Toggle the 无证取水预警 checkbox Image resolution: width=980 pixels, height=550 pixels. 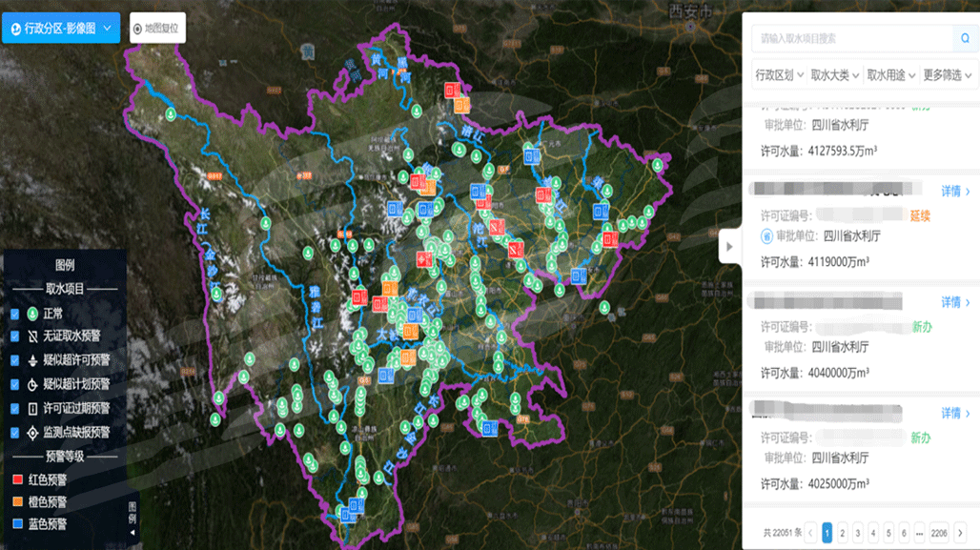[14, 336]
